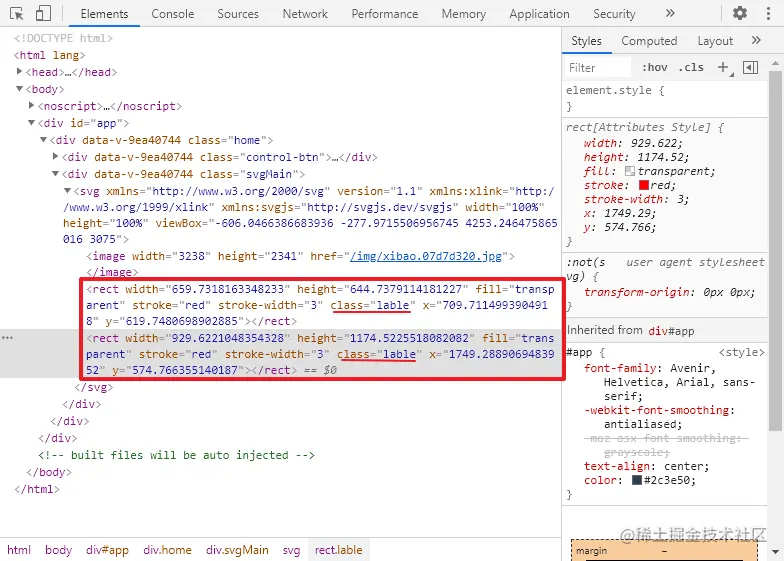Open the /img/xibao.07d7d320.jpg link

point(426,256)
